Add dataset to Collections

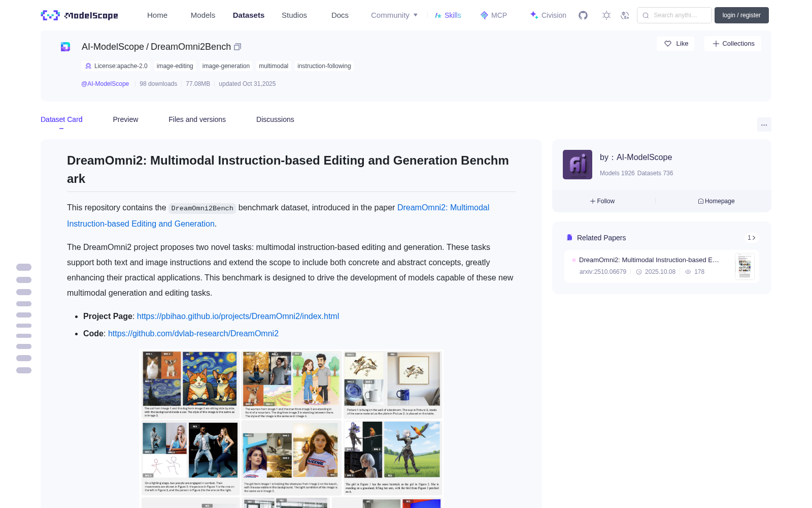pyautogui.click(x=733, y=44)
